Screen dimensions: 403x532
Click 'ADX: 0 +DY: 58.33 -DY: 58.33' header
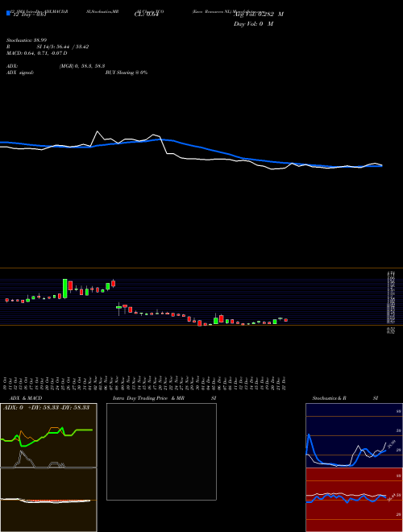46,408
